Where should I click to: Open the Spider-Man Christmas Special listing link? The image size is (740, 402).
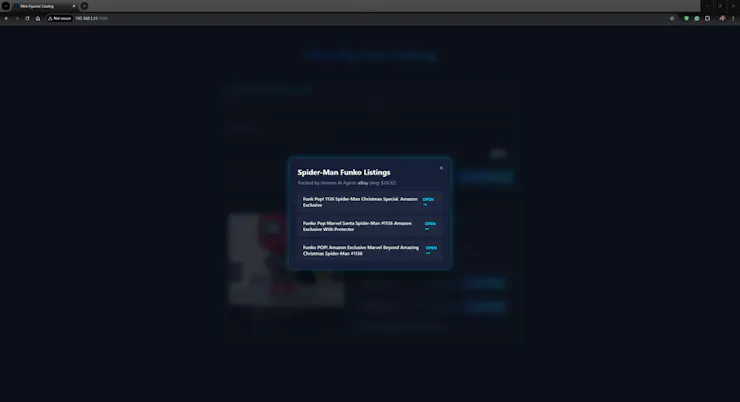pos(428,202)
